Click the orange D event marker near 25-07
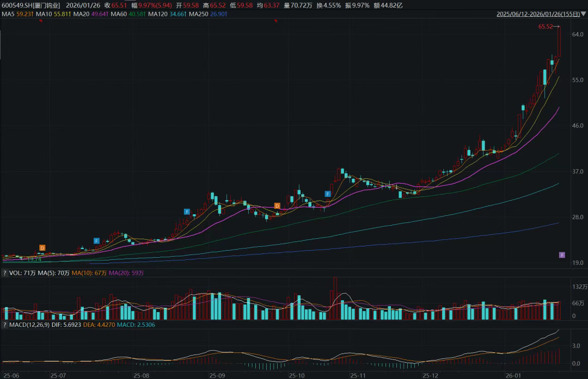Image resolution: width=588 pixels, height=379 pixels. [x=42, y=248]
